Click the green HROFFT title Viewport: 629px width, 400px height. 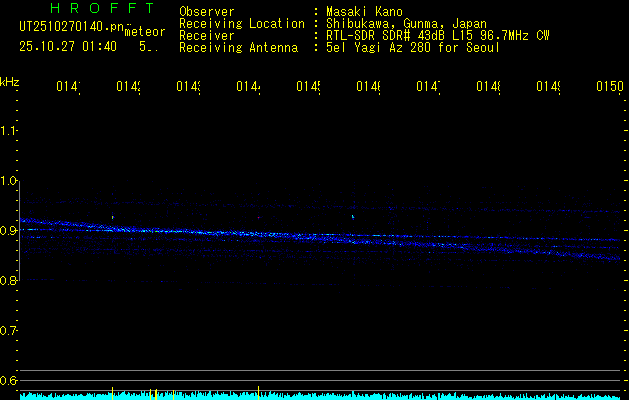point(103,8)
